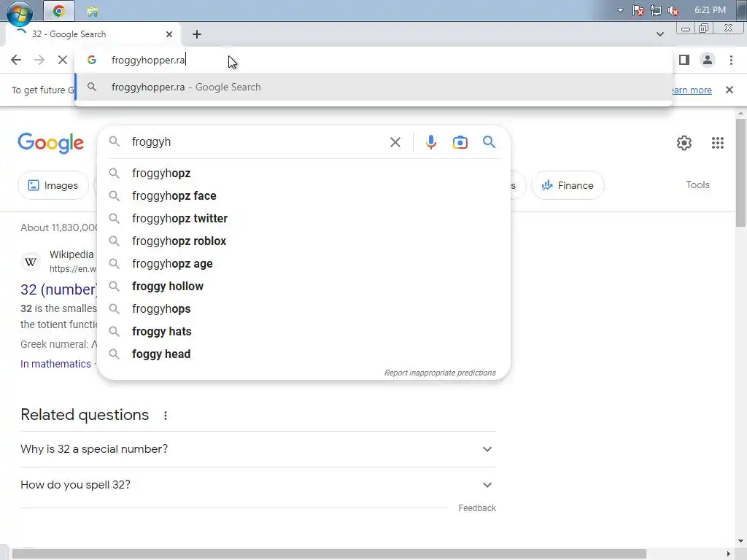
Task: Open the Chrome profile avatar
Action: coord(708,60)
